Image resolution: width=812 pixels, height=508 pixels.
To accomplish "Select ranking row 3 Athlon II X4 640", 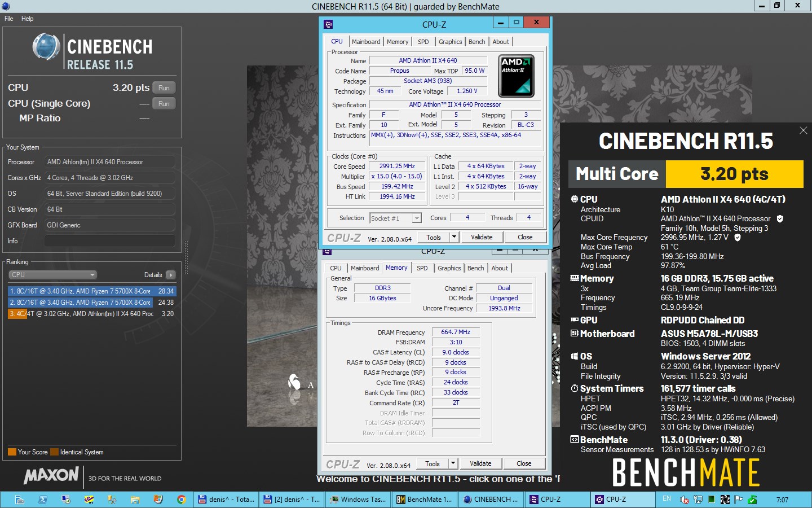I will click(x=92, y=314).
